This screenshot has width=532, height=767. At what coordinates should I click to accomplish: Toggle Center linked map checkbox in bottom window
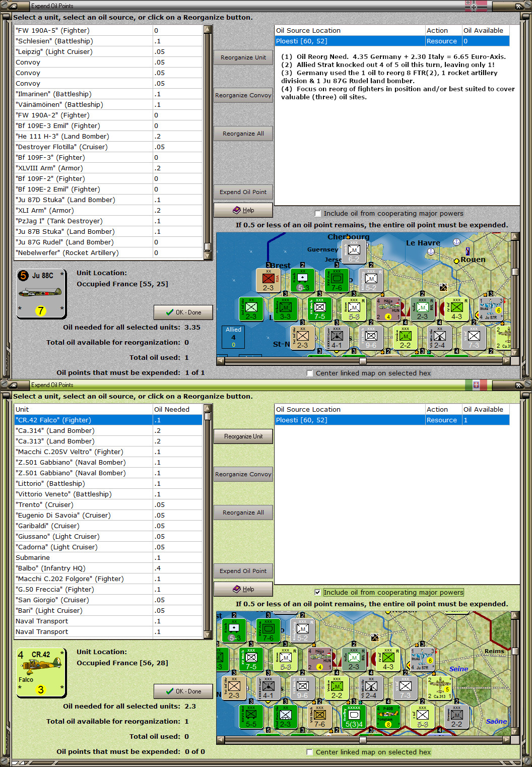pos(309,752)
